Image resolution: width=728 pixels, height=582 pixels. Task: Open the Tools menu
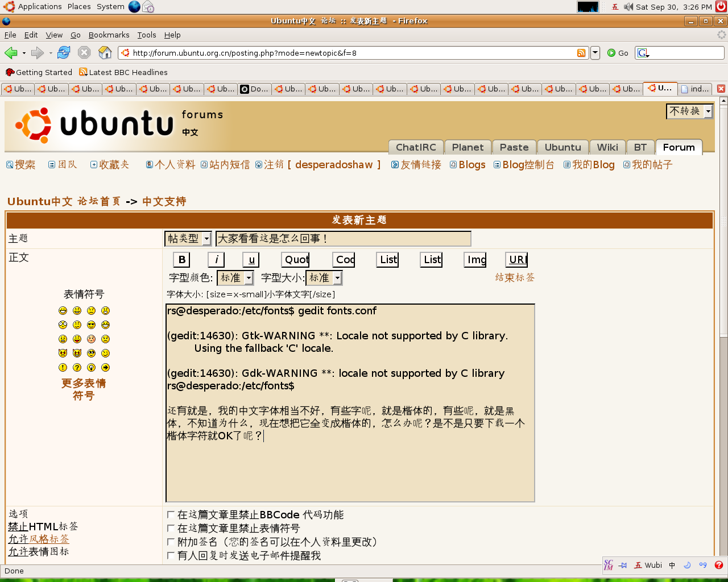pos(146,35)
